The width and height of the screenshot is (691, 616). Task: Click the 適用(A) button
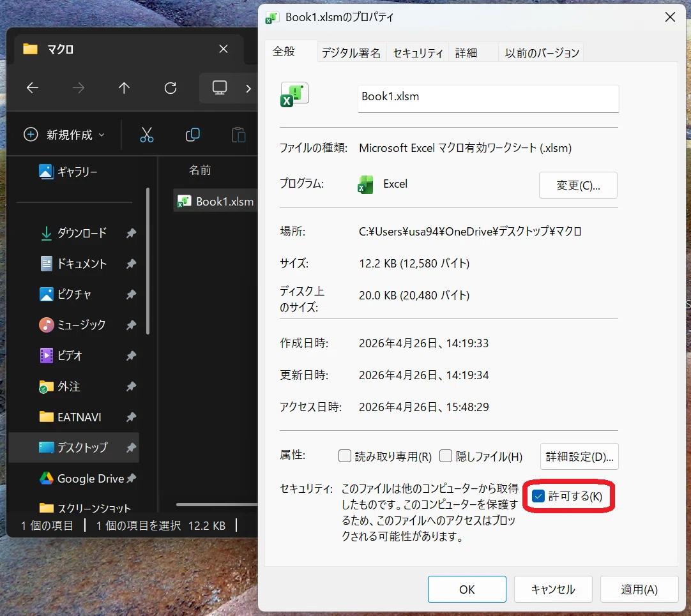639,589
